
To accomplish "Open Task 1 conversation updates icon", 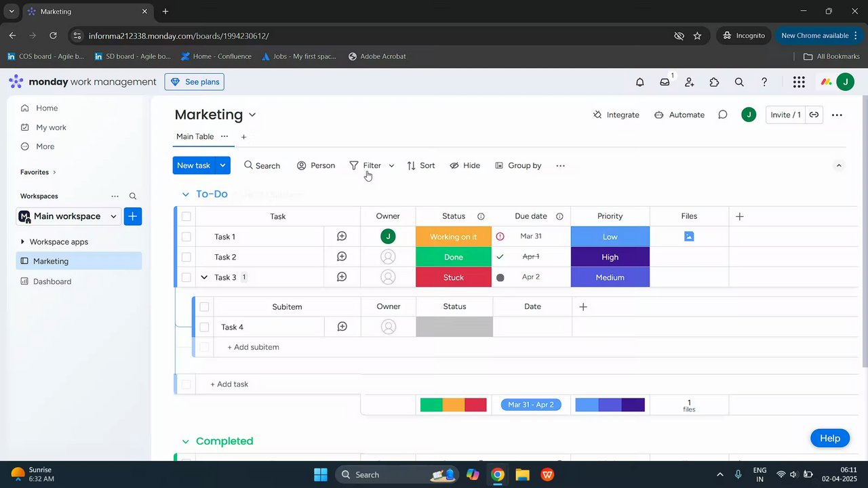I will [x=342, y=237].
